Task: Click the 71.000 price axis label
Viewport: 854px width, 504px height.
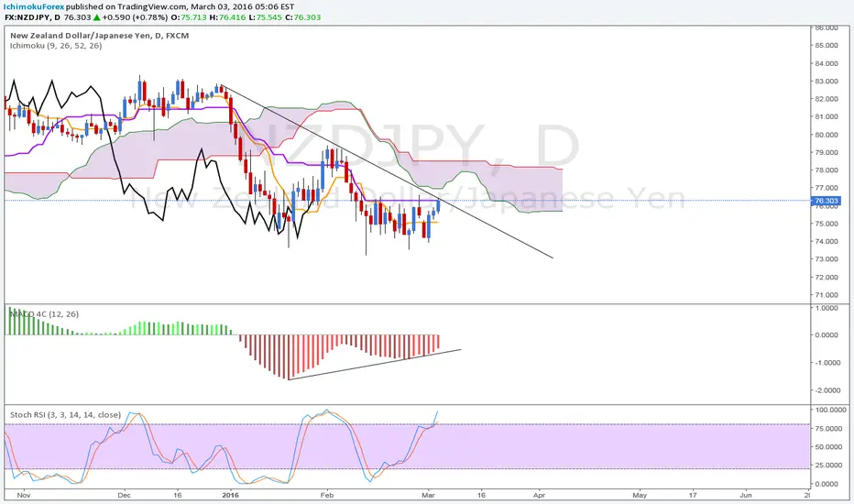Action: click(x=827, y=295)
